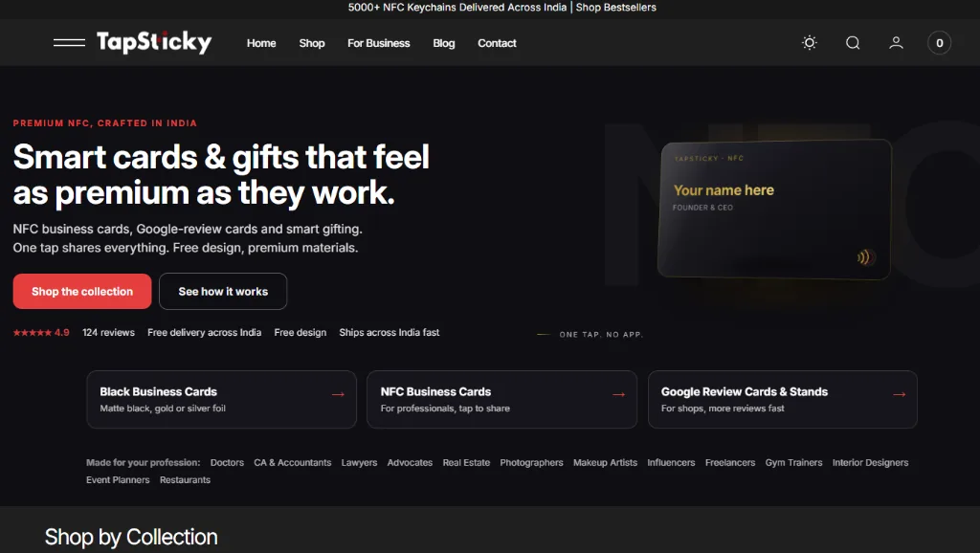Screen dimensions: 980x553
Task: Select the Doctors profession link
Action: 227,462
